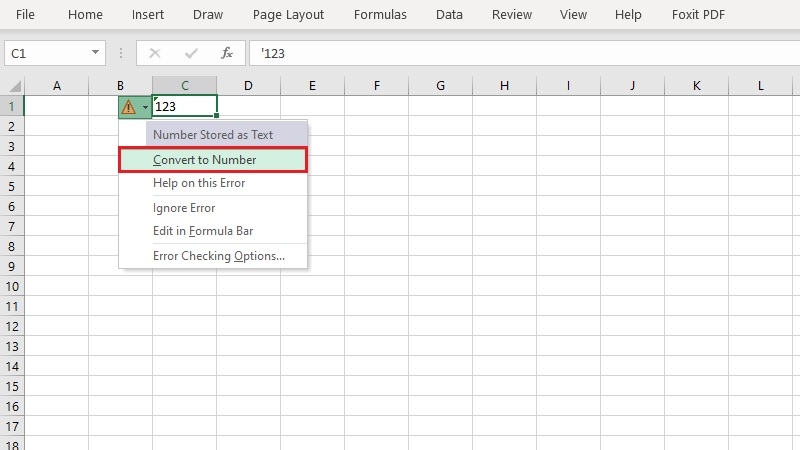
Task: Select column D header
Action: (248, 86)
